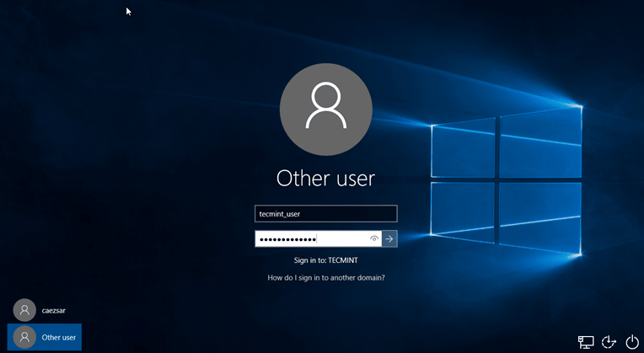Click the caezsar account avatar icon

25,311
